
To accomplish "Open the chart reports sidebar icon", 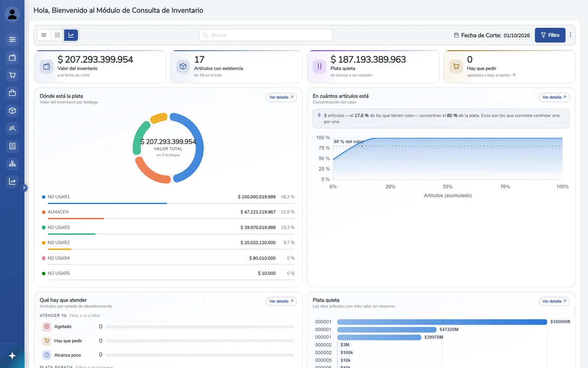I will pyautogui.click(x=12, y=181).
